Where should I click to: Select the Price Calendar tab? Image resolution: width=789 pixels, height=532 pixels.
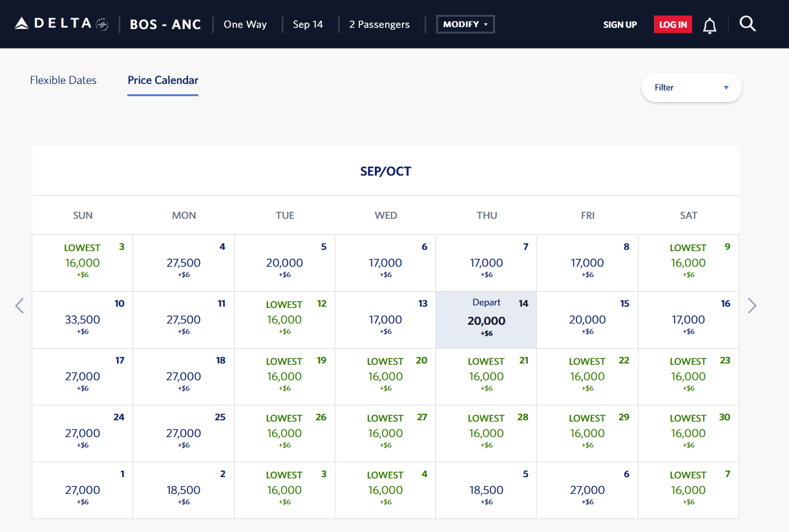[163, 81]
